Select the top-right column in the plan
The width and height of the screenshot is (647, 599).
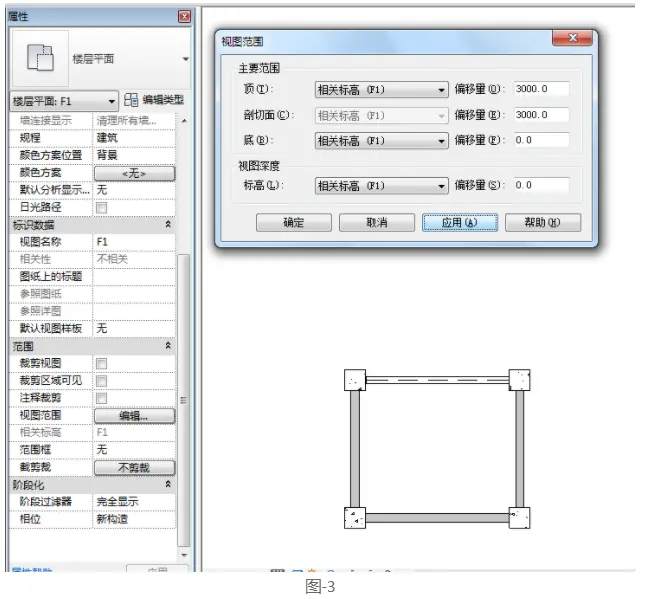pos(519,380)
